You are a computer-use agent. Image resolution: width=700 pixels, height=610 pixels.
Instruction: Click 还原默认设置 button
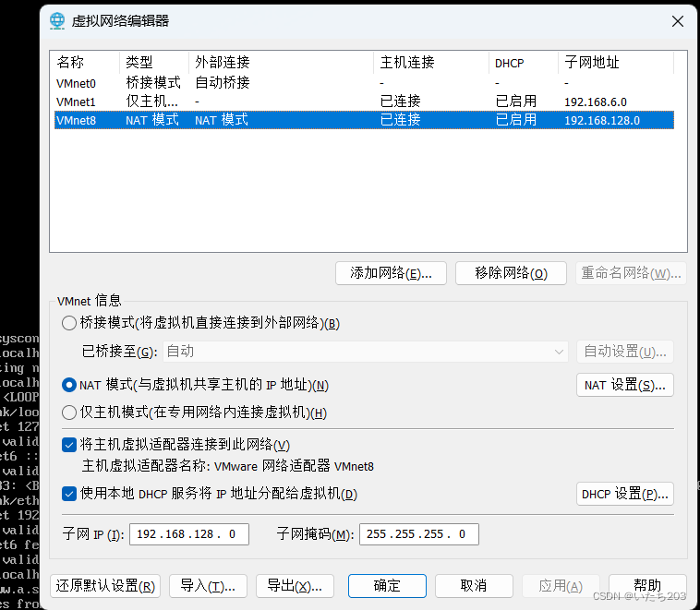click(105, 585)
